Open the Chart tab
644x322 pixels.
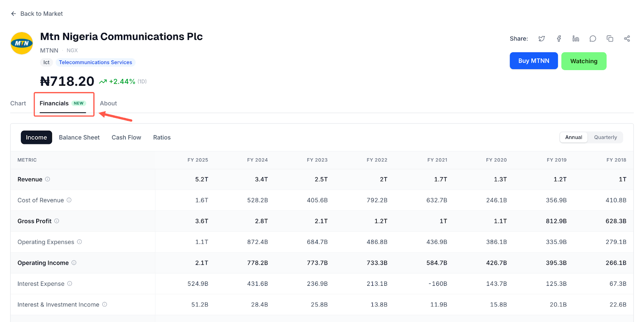(x=18, y=103)
